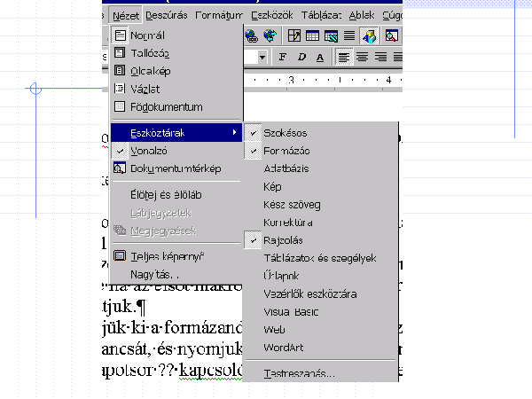Select the Normál view icon

(121, 36)
